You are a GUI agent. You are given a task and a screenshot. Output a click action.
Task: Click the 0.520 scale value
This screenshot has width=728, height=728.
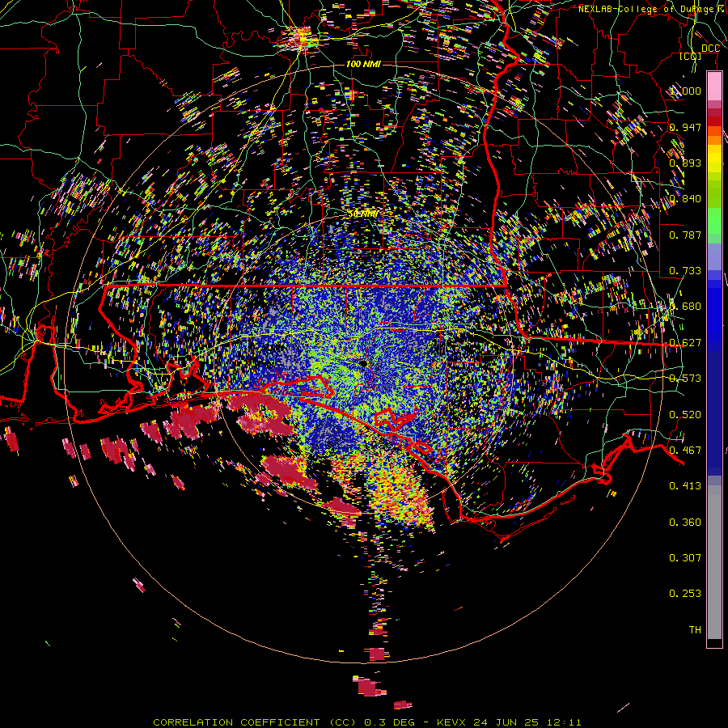click(685, 414)
